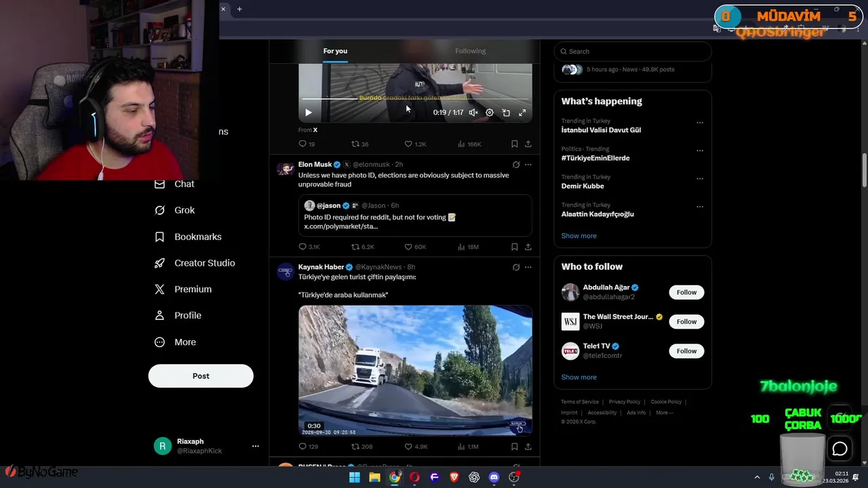Open the Privacy Policy footer link
Screen dimensions: 868x488
click(x=625, y=402)
